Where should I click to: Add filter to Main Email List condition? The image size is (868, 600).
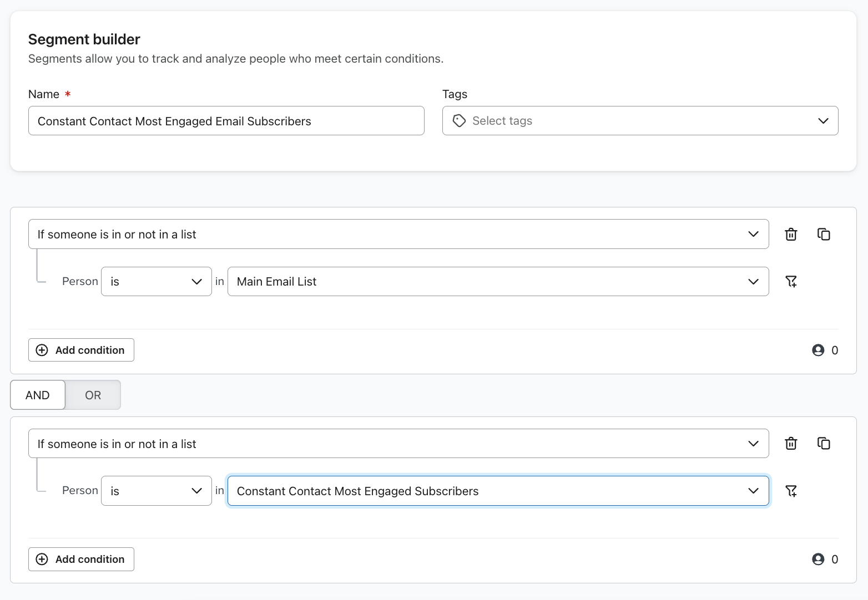(x=791, y=282)
